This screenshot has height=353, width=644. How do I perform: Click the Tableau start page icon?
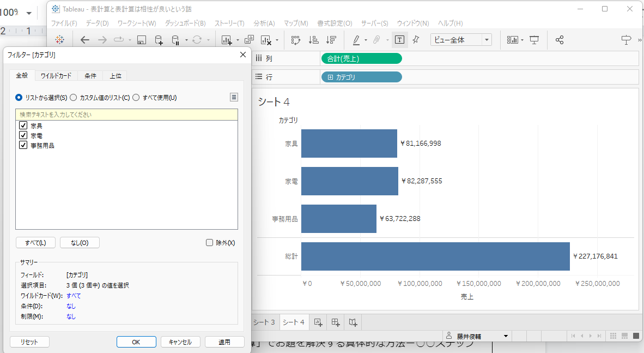coord(60,40)
